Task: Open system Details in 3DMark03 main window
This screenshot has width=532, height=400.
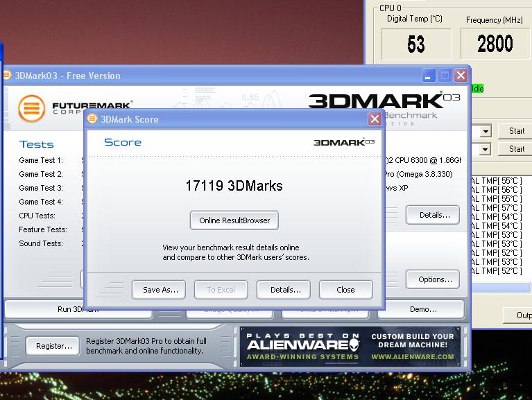Action: point(433,215)
